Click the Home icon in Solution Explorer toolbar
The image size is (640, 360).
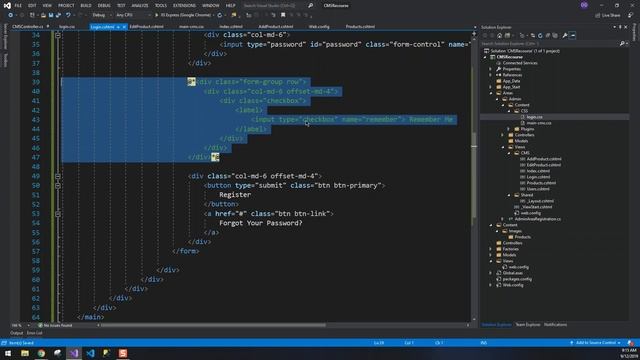click(499, 36)
